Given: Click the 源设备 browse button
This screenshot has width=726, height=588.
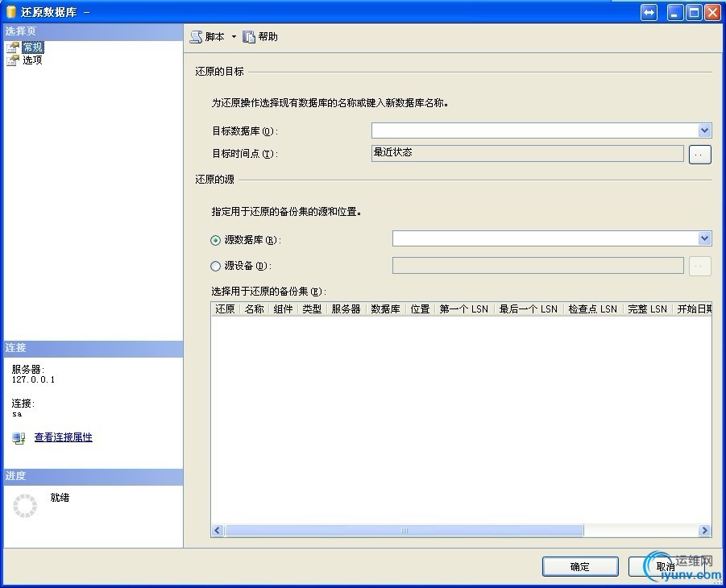Looking at the screenshot, I should tap(699, 267).
